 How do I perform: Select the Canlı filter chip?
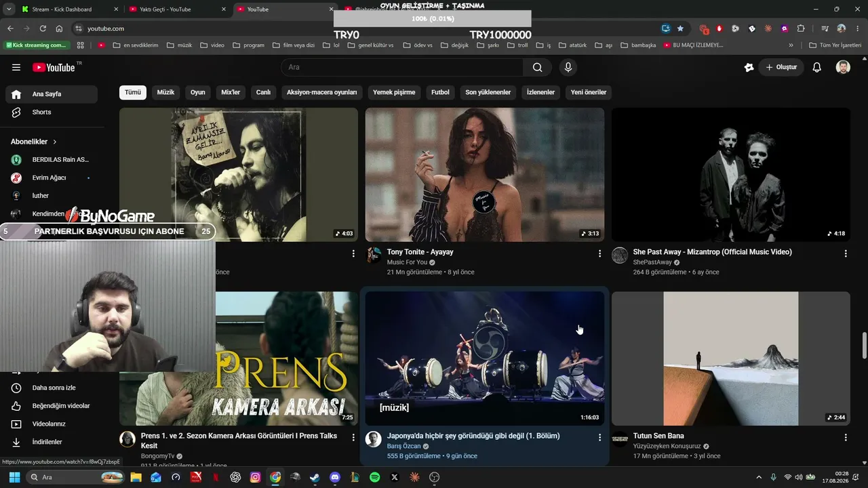263,92
